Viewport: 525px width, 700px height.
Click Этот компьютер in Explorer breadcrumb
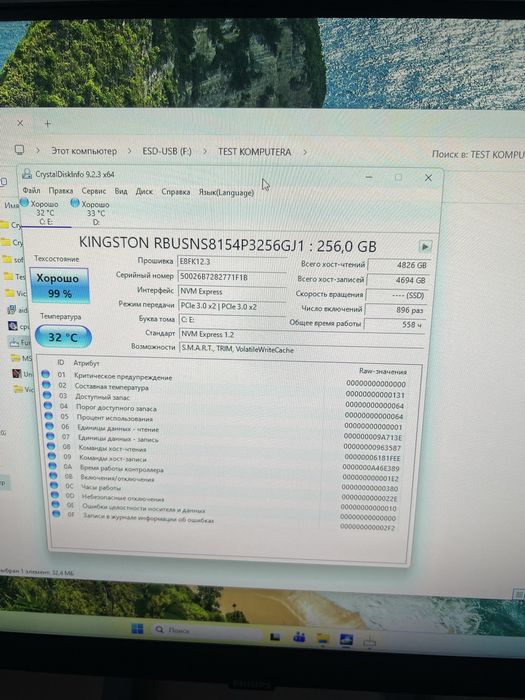point(84,151)
